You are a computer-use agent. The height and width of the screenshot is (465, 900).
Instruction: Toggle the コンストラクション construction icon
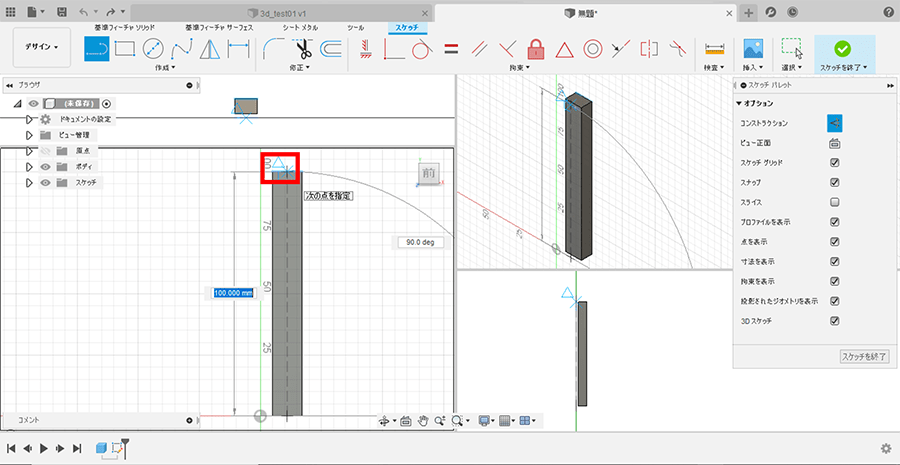[x=834, y=122]
